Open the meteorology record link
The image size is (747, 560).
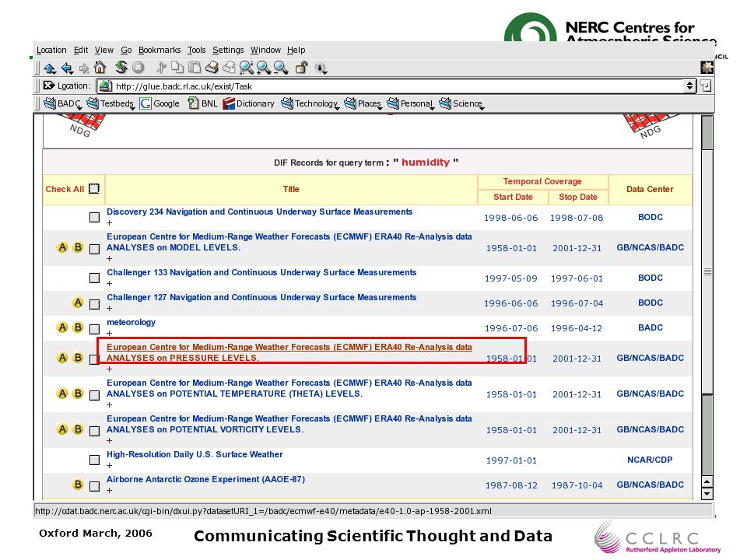131,322
